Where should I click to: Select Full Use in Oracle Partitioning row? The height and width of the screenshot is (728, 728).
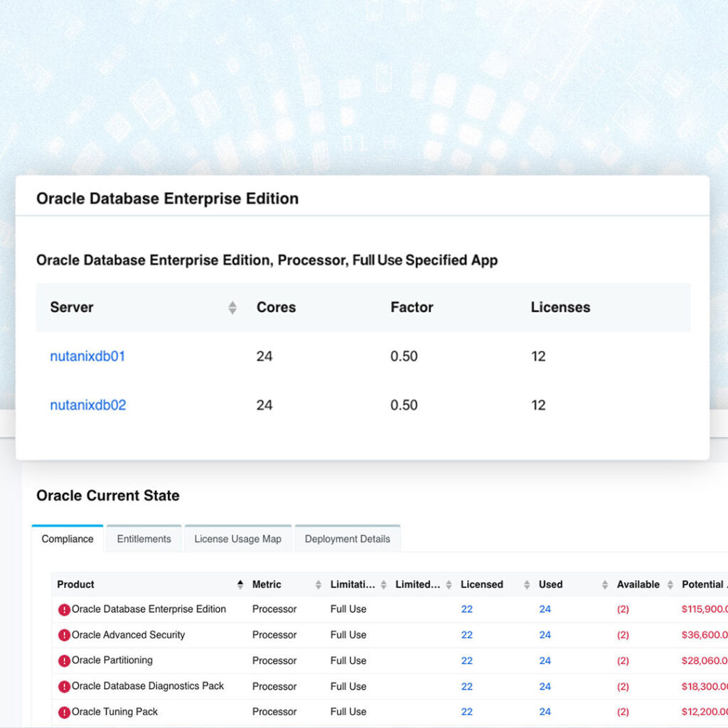point(348,660)
